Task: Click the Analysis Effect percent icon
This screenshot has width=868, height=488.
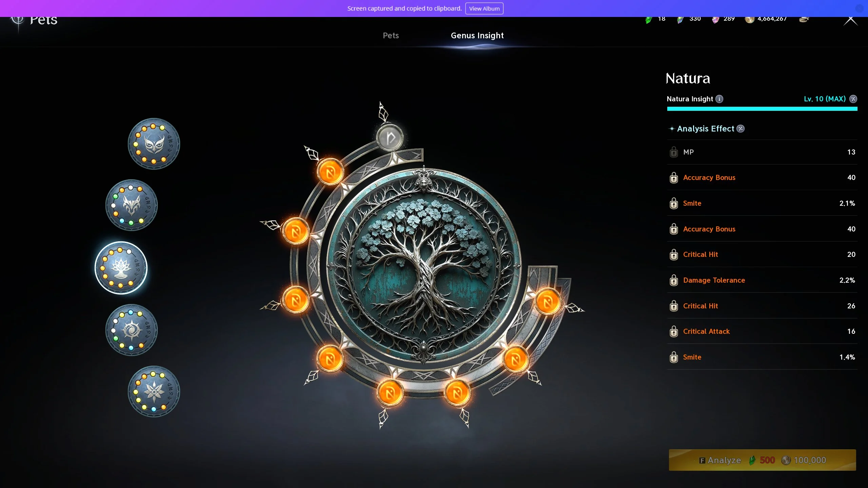Action: (741, 129)
